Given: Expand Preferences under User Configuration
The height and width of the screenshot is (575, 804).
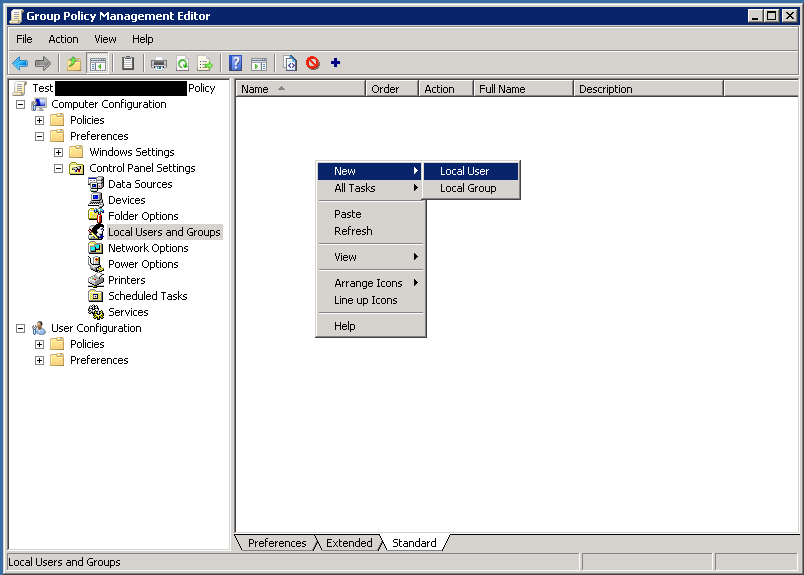Looking at the screenshot, I should (x=39, y=360).
